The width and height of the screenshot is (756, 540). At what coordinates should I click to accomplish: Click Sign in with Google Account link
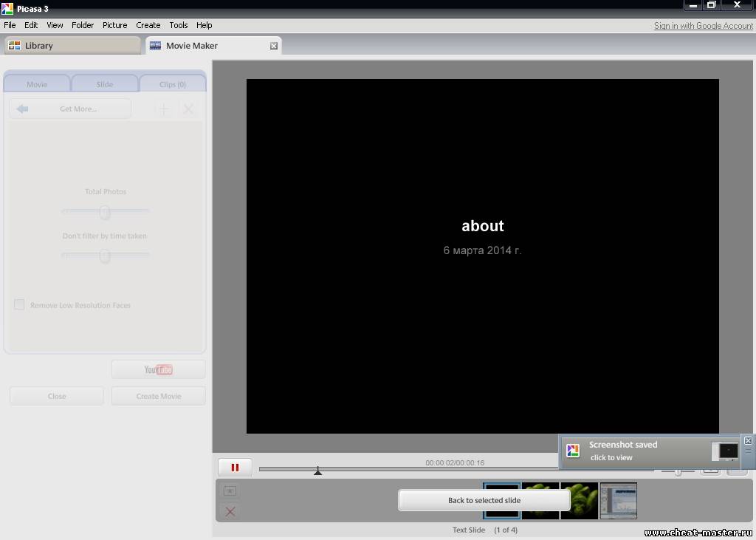pyautogui.click(x=703, y=26)
